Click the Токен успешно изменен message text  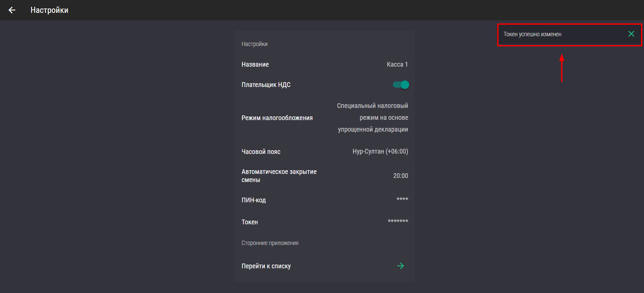click(532, 34)
